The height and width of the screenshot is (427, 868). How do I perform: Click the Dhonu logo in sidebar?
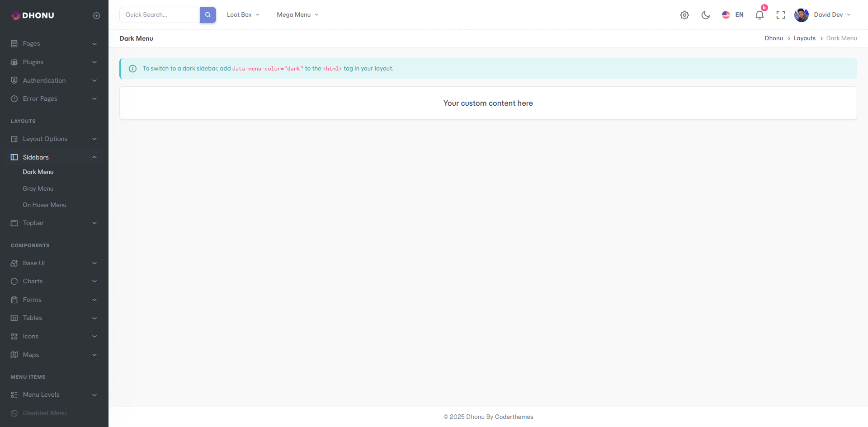(33, 15)
